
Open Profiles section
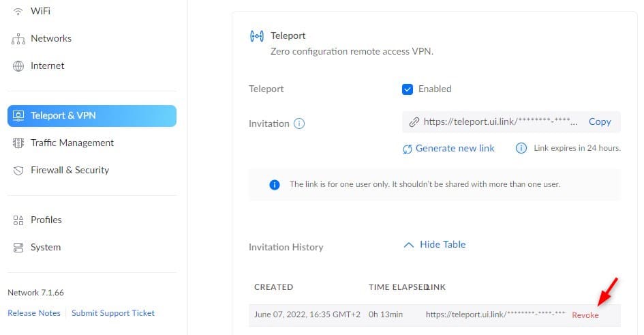(46, 220)
